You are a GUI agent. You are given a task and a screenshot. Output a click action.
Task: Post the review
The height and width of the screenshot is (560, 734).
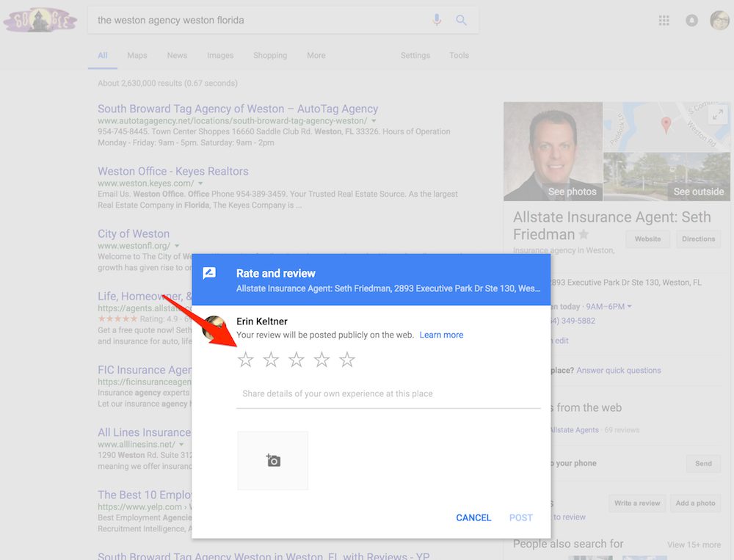click(520, 517)
